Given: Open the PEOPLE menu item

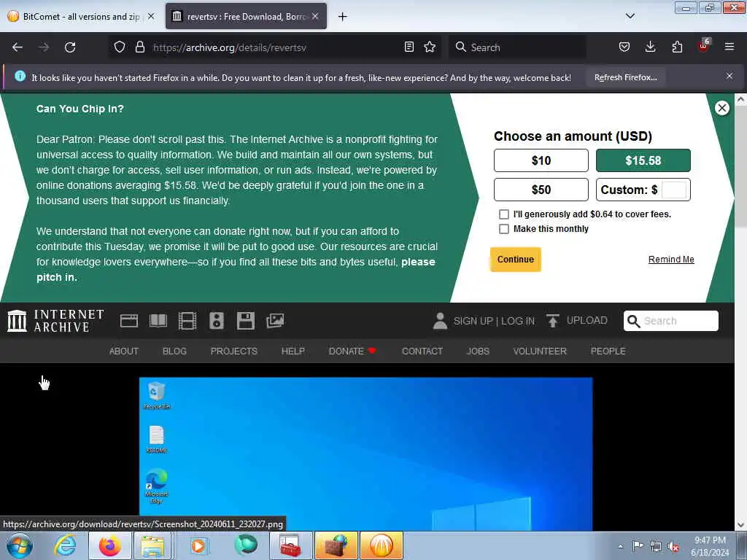Looking at the screenshot, I should (608, 351).
